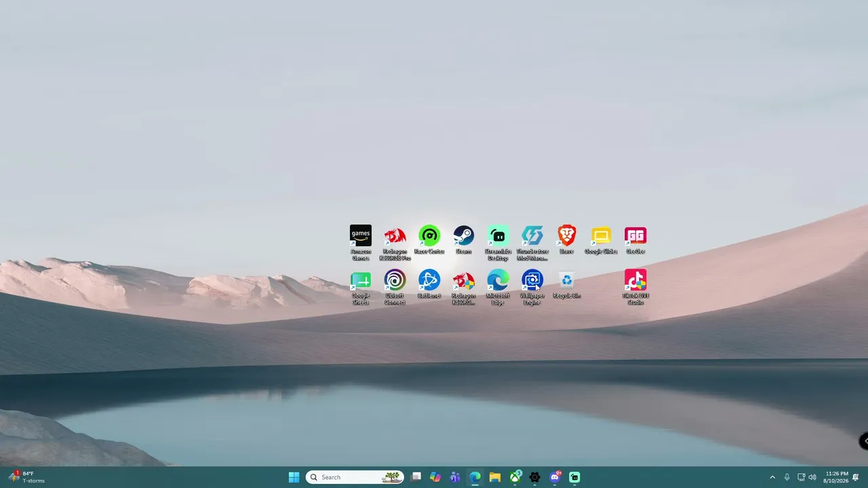This screenshot has width=868, height=488.
Task: Open the black gear app in taskbar
Action: (535, 477)
